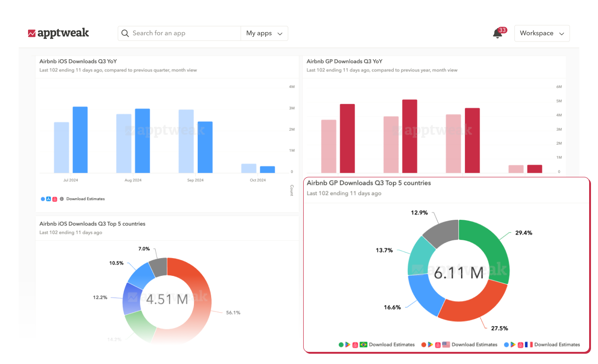Click the Google Play icon beside Brazil flag

[348, 345]
